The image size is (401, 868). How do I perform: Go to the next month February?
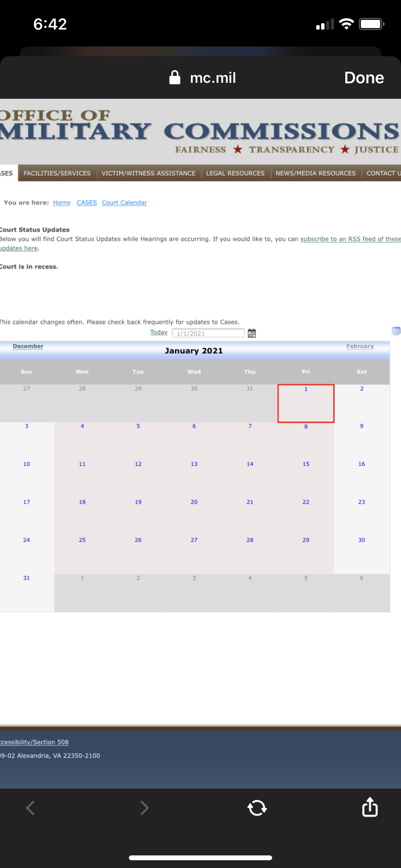(360, 346)
